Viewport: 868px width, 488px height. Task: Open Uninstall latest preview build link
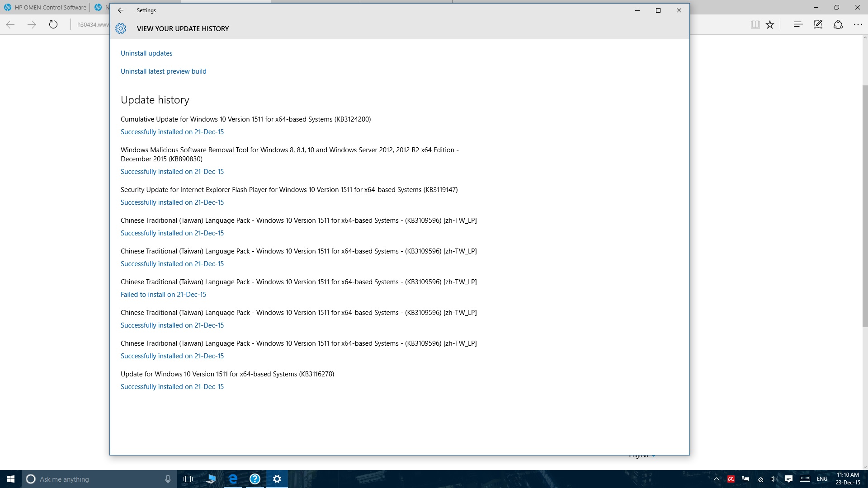164,71
